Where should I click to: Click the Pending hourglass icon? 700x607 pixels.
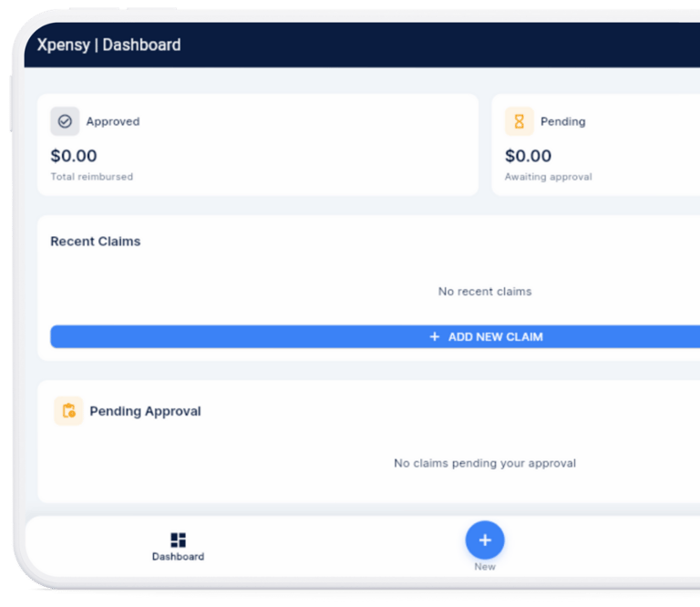click(x=520, y=121)
